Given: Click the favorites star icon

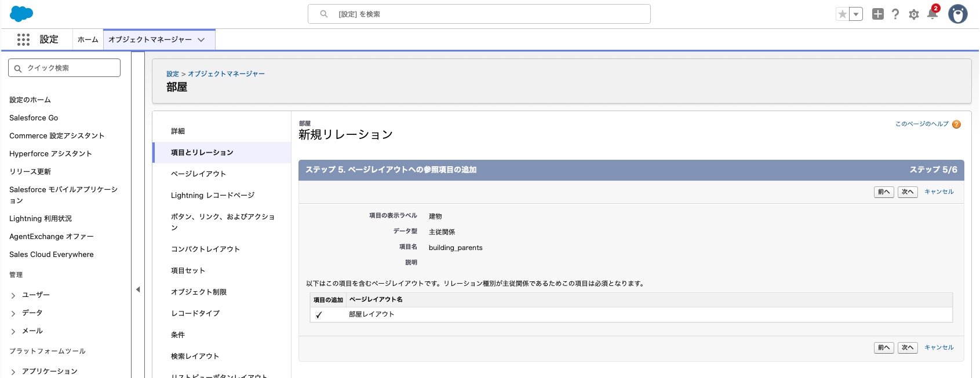Looking at the screenshot, I should (x=843, y=14).
